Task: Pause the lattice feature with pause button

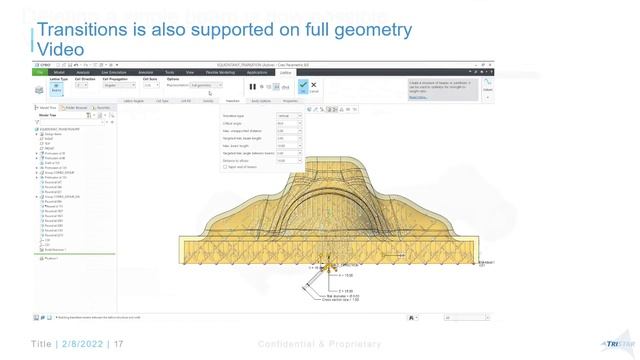Action: pyautogui.click(x=253, y=87)
